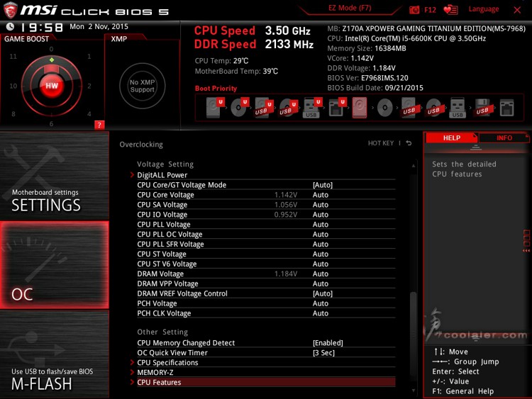
Task: Click the Game Boost question mark help icon
Action: 99,125
